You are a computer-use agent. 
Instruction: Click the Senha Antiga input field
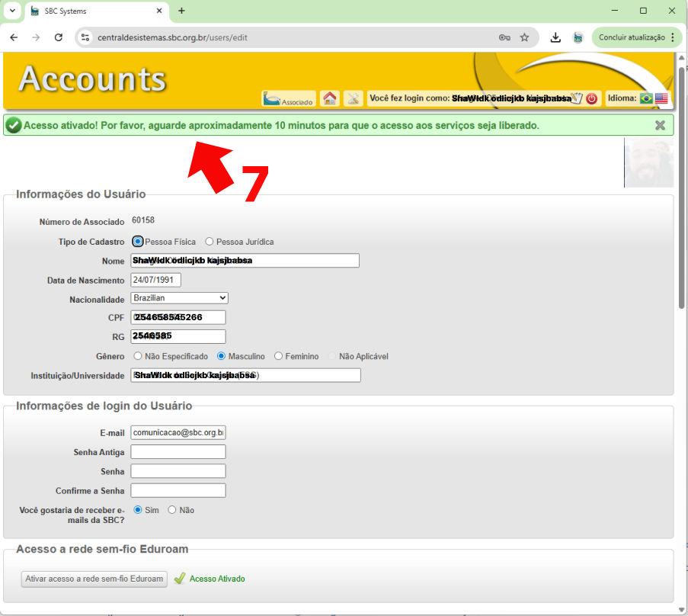(178, 452)
